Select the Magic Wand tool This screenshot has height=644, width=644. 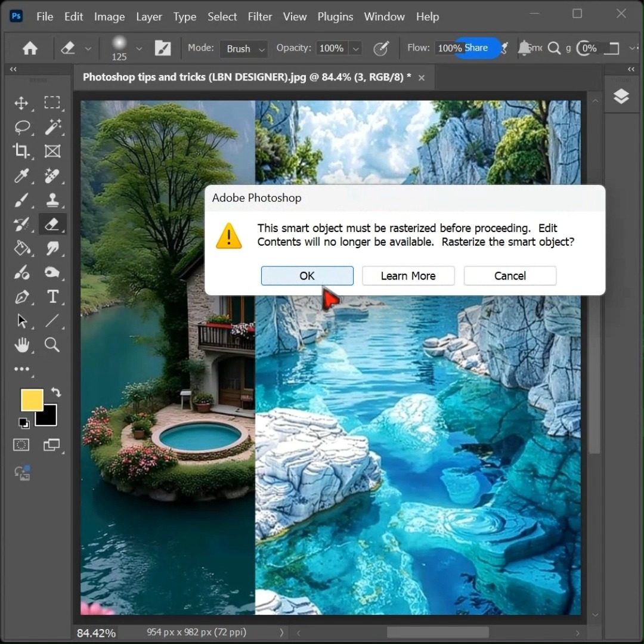click(52, 127)
